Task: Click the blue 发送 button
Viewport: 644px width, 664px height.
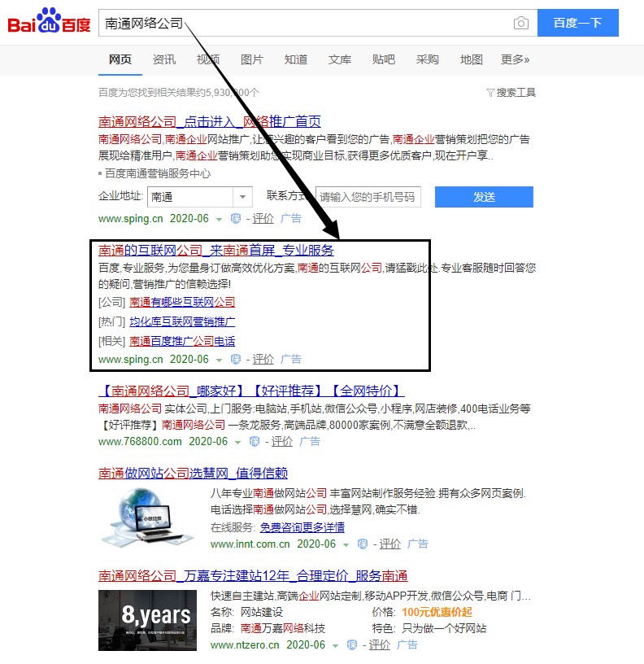Action: [484, 197]
